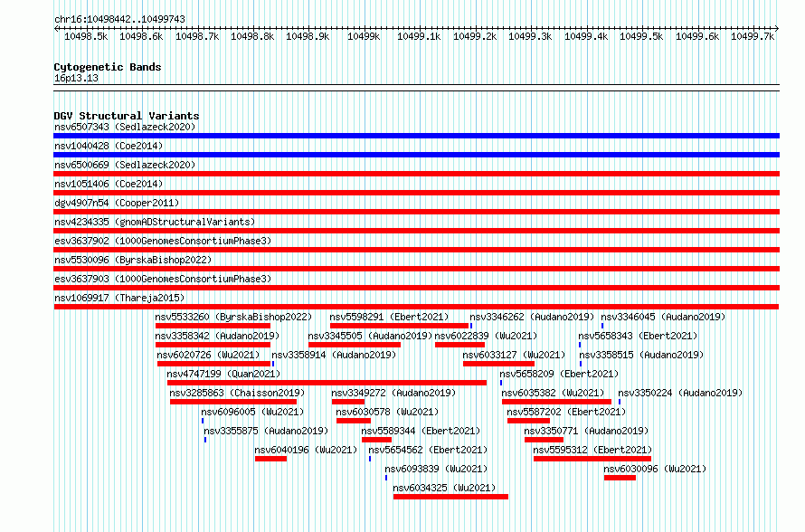Select red bar beneath nsv5587202 (Ebert2021)
The height and width of the screenshot is (532, 805).
(528, 421)
